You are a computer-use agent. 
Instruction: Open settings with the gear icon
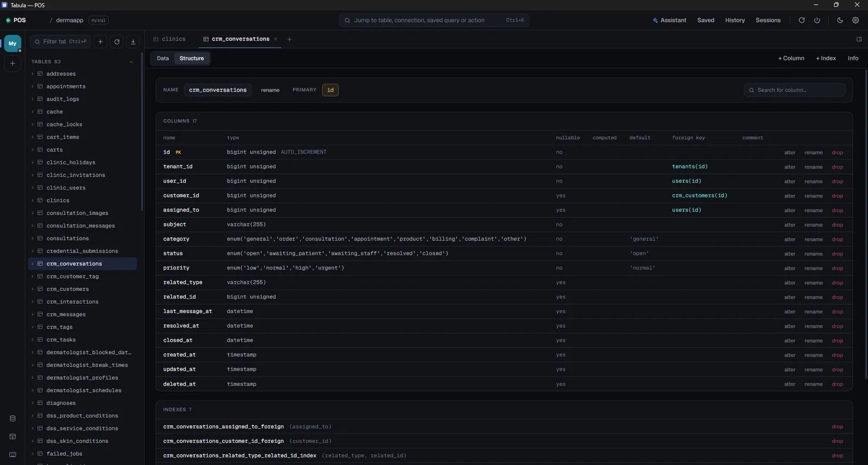(856, 20)
